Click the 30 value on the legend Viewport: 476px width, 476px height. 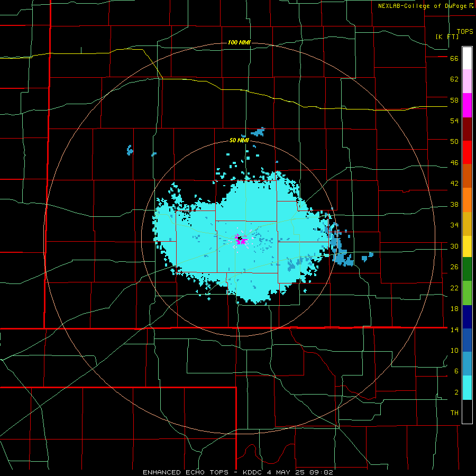tap(454, 246)
